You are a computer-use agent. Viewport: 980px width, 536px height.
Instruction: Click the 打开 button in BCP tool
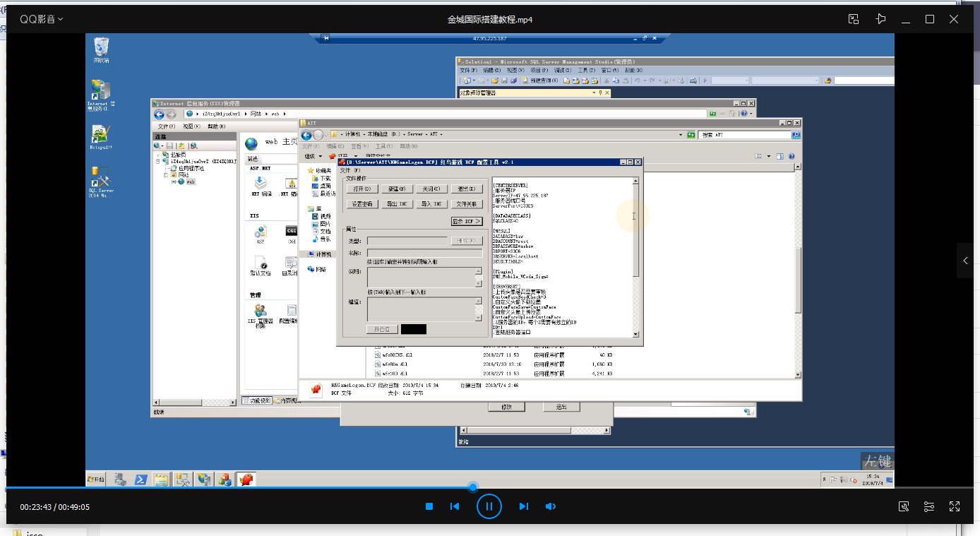click(x=362, y=189)
